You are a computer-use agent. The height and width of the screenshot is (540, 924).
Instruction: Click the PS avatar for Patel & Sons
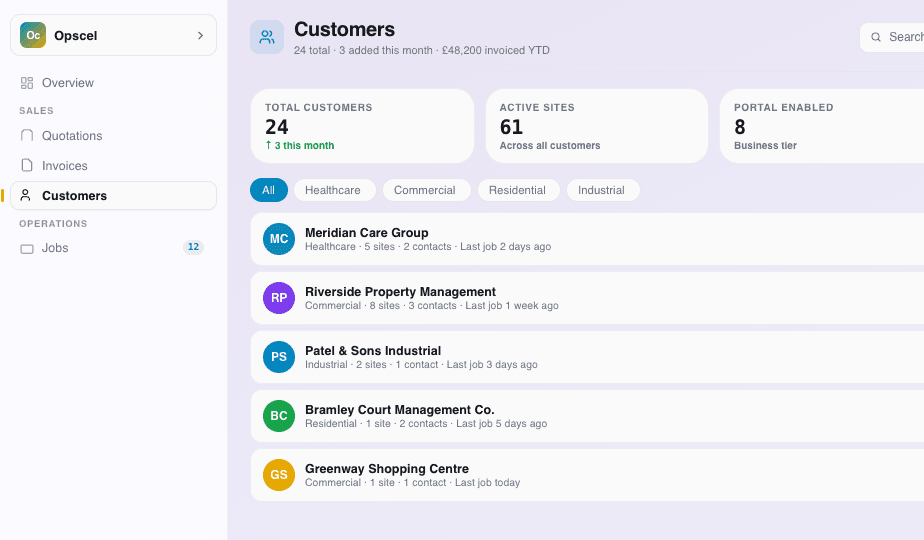pyautogui.click(x=279, y=357)
